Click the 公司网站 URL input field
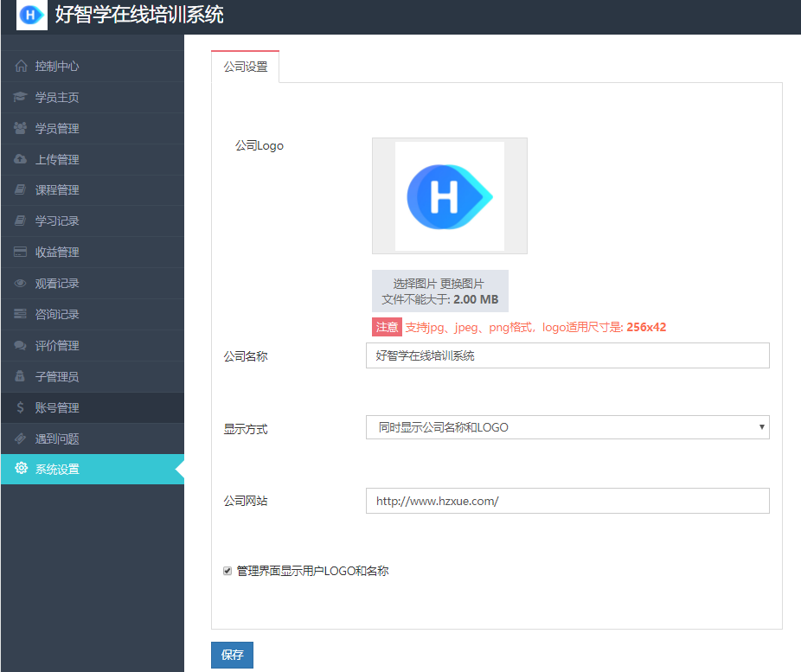The width and height of the screenshot is (801, 672). coord(567,501)
